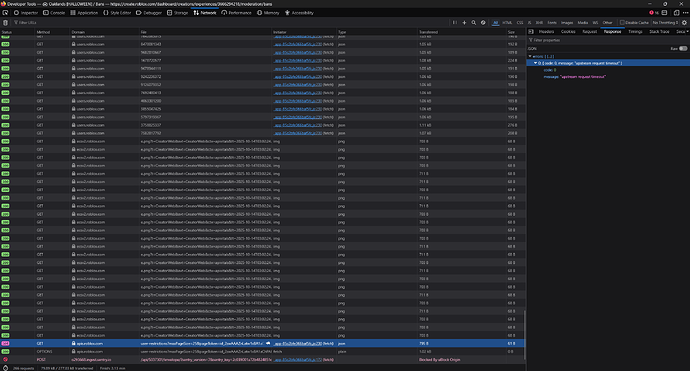Select the api.roblox.com OPTIONS request row

(263, 352)
